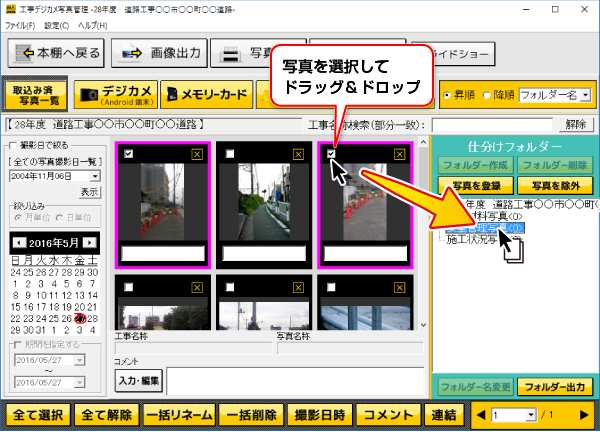The width and height of the screenshot is (600, 432).
Task: Remove first photo with X icon
Action: coord(197,154)
